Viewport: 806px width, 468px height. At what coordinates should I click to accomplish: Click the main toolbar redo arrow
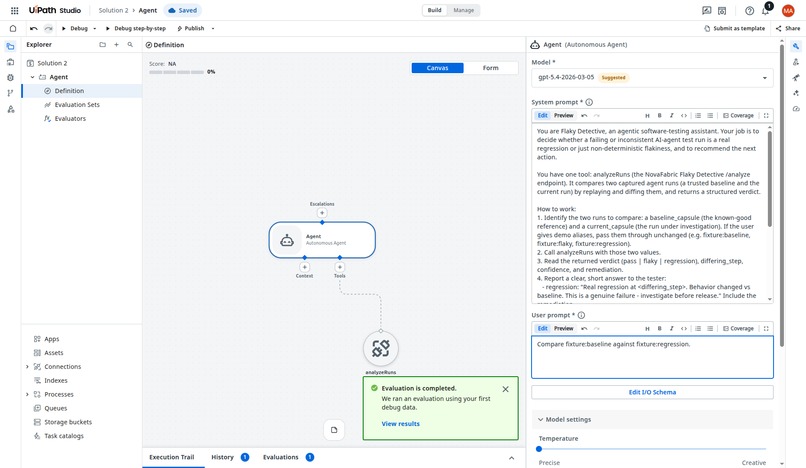[x=48, y=28]
